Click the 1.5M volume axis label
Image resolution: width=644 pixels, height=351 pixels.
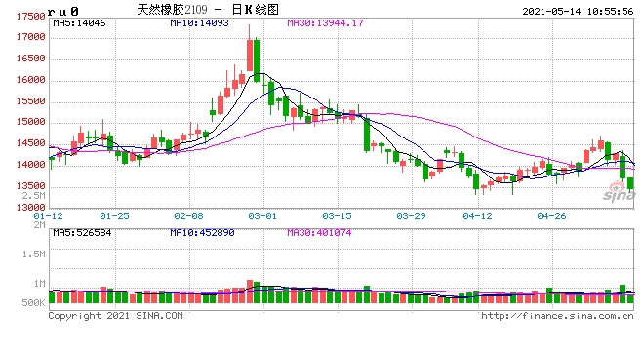point(34,254)
